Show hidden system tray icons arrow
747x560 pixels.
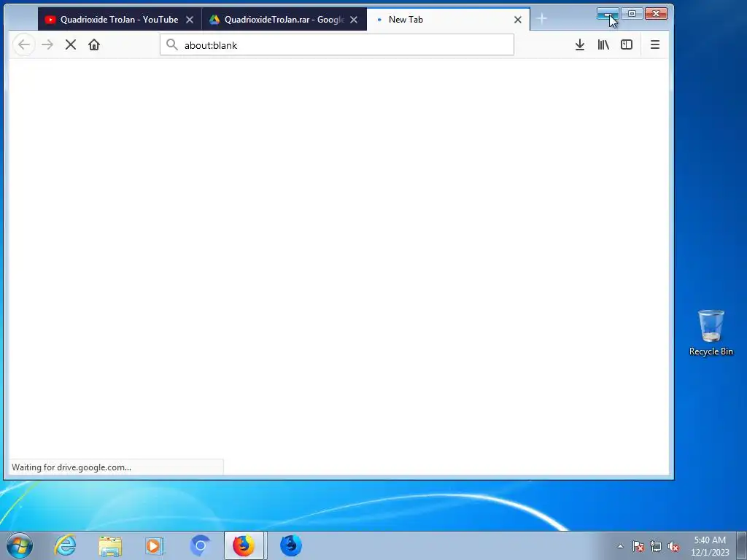[620, 546]
